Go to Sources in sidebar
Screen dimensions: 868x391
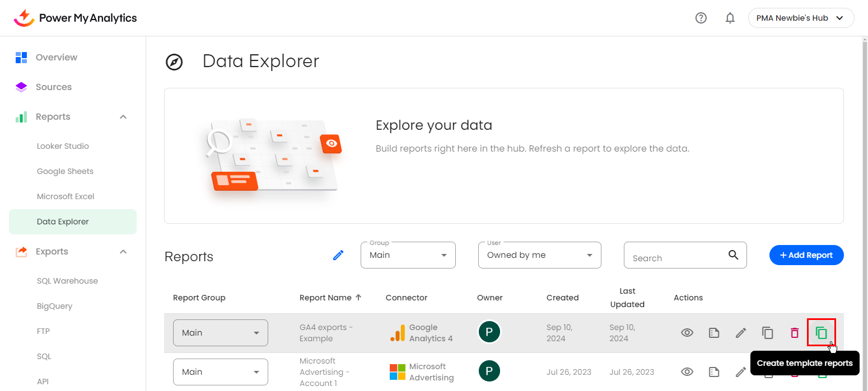click(x=54, y=87)
